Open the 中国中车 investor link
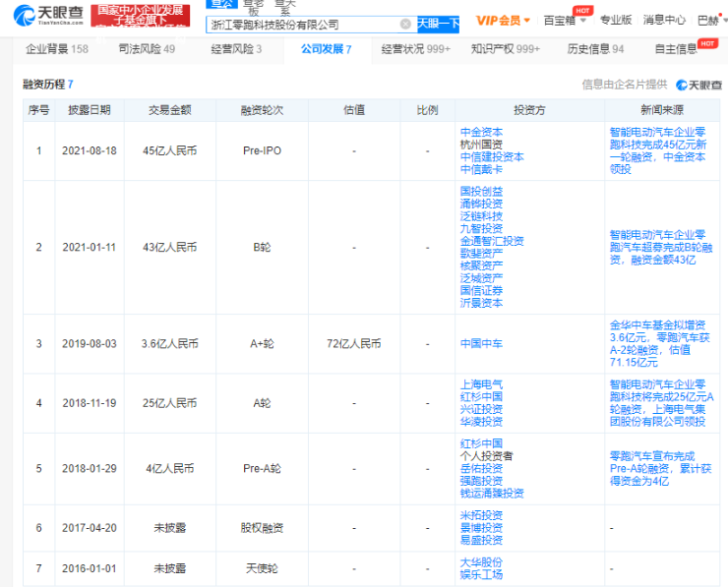Viewport: 728px width, 587px height. pos(482,344)
